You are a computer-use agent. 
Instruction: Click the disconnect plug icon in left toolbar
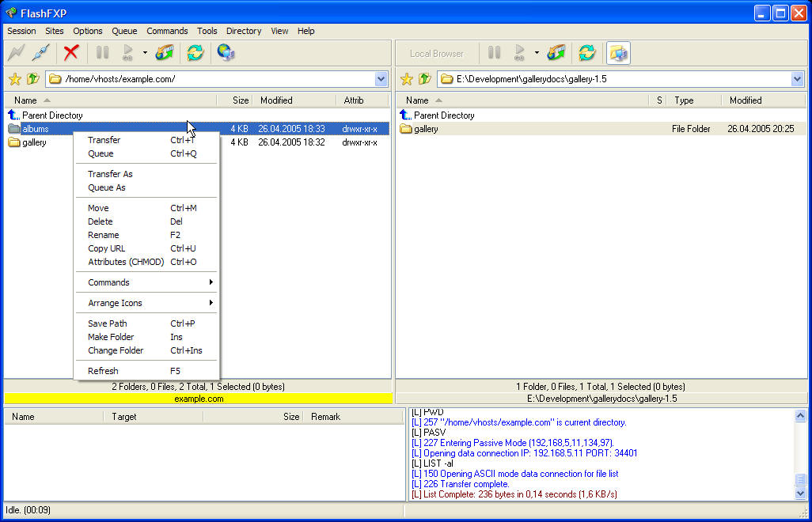point(40,53)
